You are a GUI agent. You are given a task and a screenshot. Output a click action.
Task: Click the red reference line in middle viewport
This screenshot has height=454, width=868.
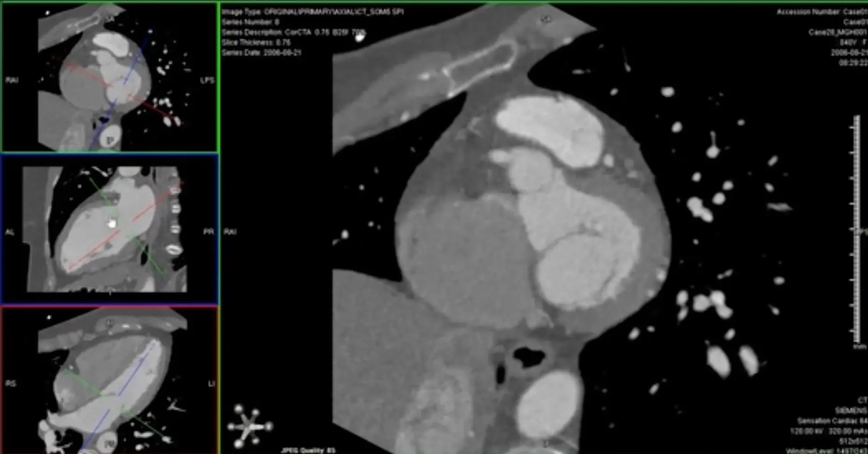149,206
